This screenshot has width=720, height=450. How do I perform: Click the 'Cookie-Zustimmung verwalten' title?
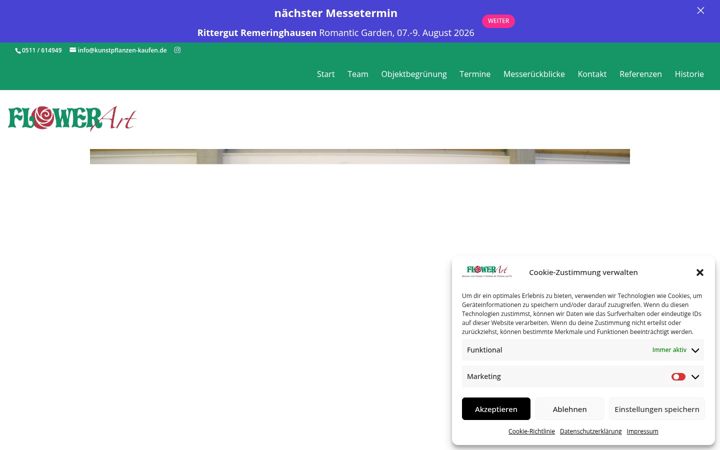(583, 272)
